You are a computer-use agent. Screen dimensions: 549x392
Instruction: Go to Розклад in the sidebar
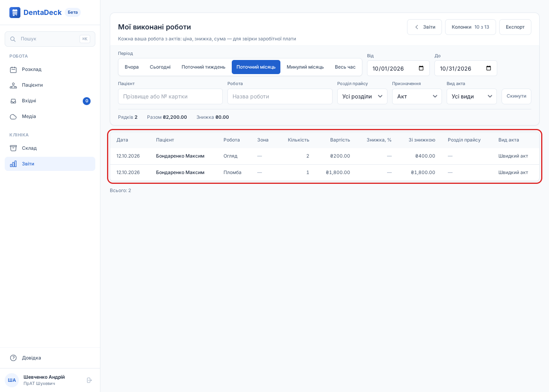click(x=50, y=70)
